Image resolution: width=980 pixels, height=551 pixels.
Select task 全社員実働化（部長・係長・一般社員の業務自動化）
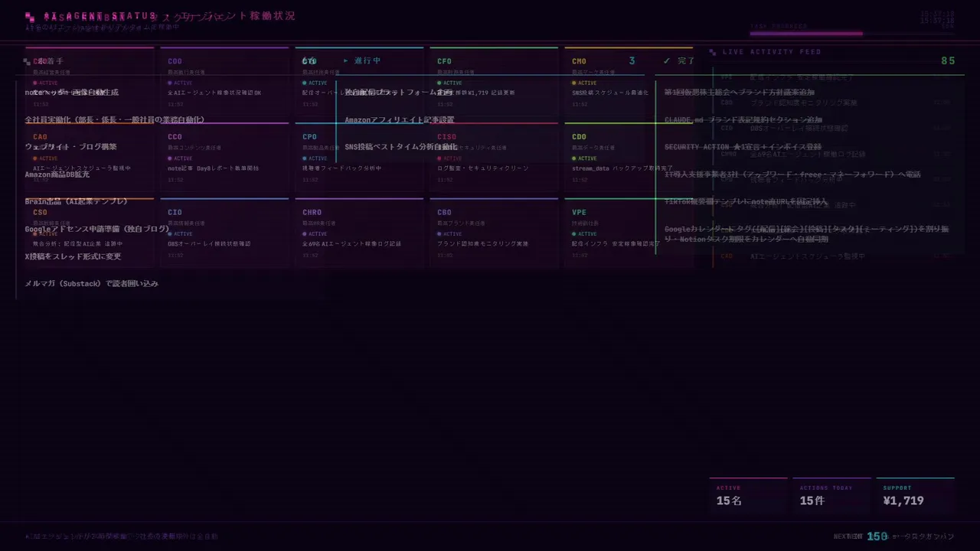pos(115,120)
